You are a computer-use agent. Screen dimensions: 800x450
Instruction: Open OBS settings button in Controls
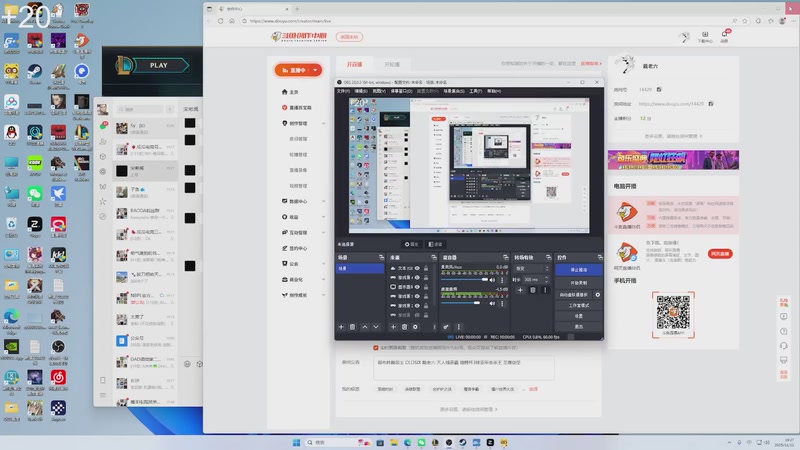click(578, 316)
